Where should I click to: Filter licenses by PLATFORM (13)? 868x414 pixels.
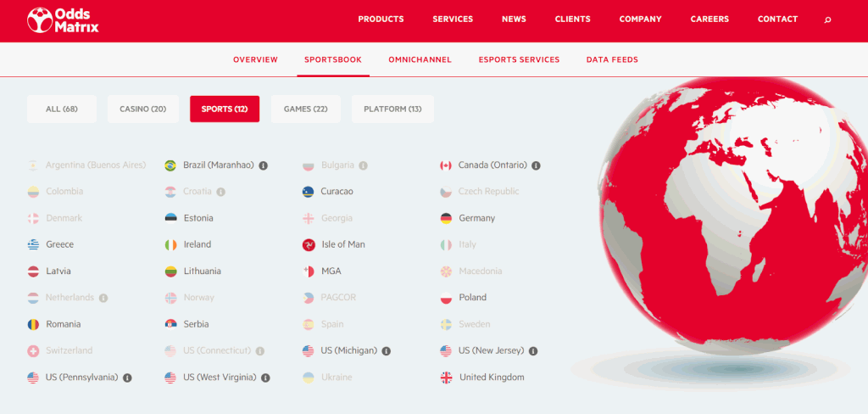392,109
